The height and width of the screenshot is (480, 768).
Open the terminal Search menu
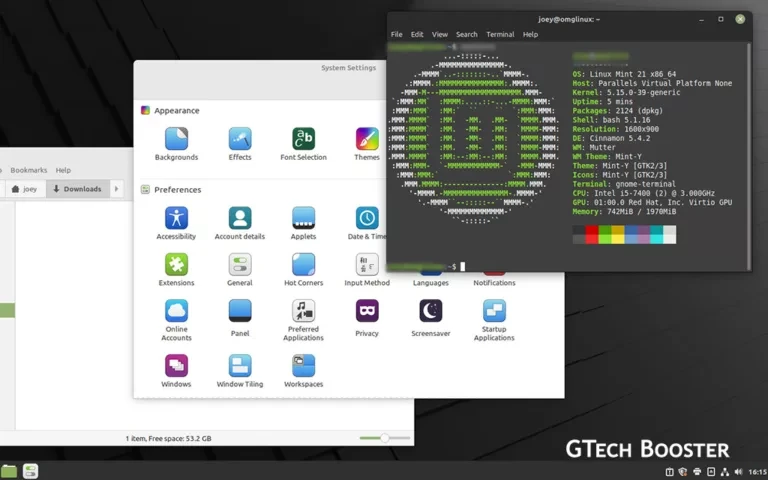(x=466, y=34)
